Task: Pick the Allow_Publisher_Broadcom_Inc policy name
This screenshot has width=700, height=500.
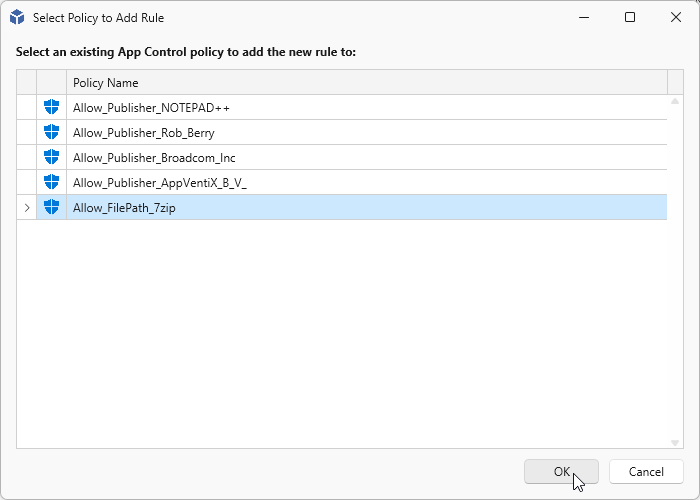Action: click(x=153, y=157)
